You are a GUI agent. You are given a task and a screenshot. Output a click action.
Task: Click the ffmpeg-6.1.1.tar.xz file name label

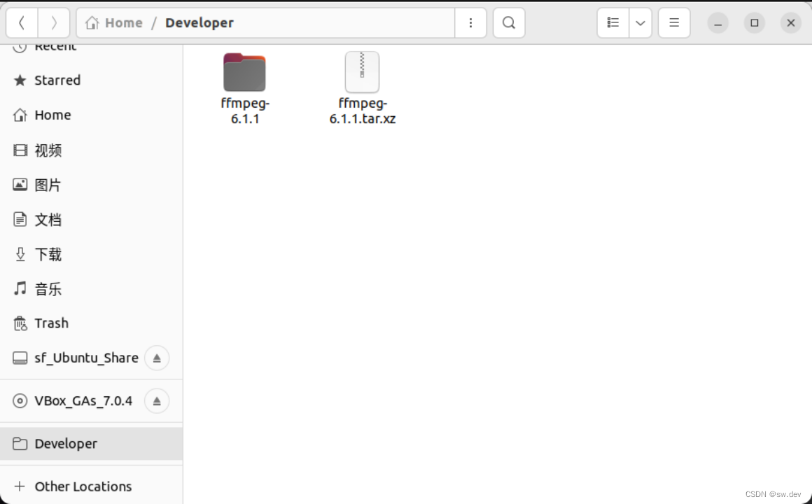[363, 111]
